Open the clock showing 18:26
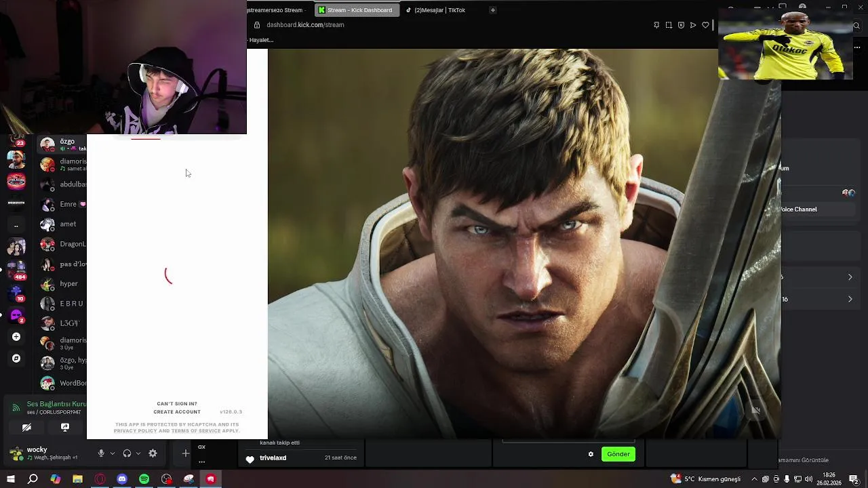This screenshot has width=868, height=488. pyautogui.click(x=829, y=479)
